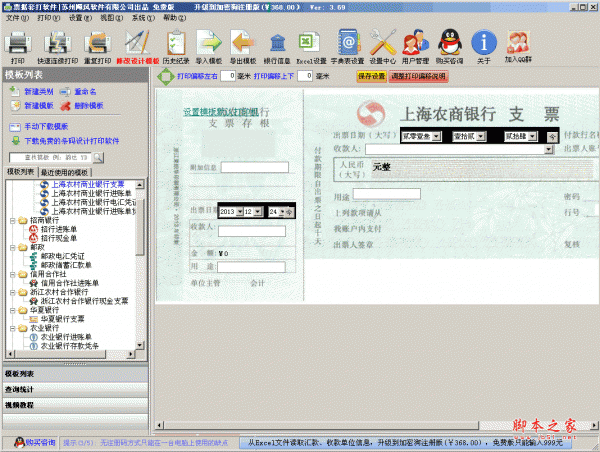This screenshot has width=600, height=452.
Task: Collapse the 邮政 tree node
Action: 12,248
